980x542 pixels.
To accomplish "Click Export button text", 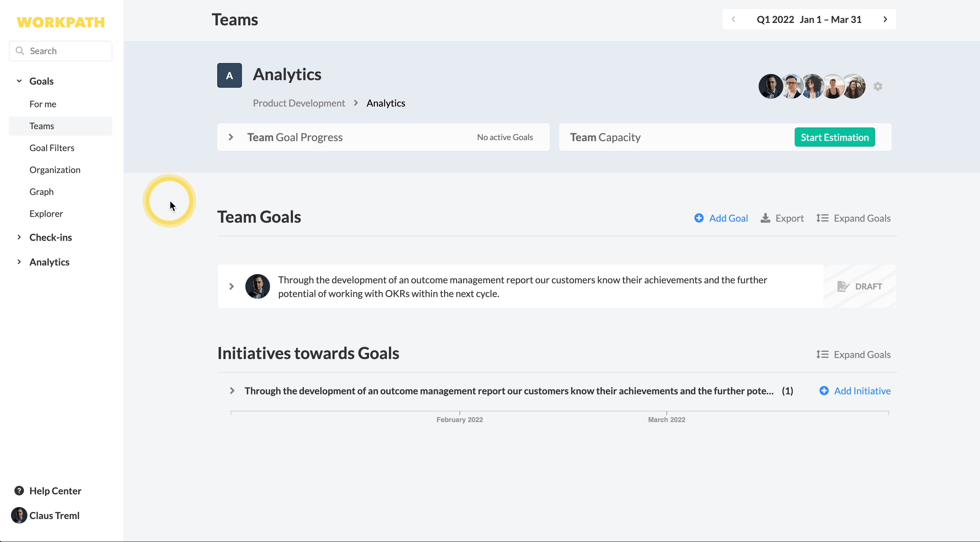I will tap(789, 218).
